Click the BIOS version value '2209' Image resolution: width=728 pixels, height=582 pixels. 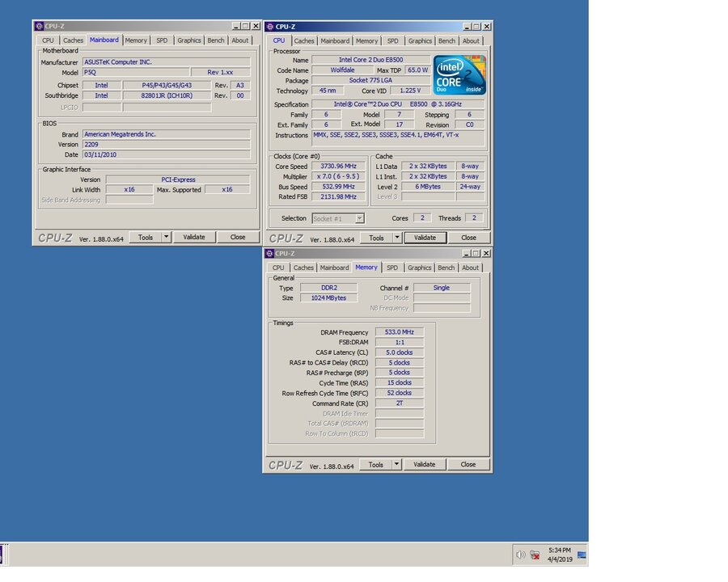[x=166, y=145]
